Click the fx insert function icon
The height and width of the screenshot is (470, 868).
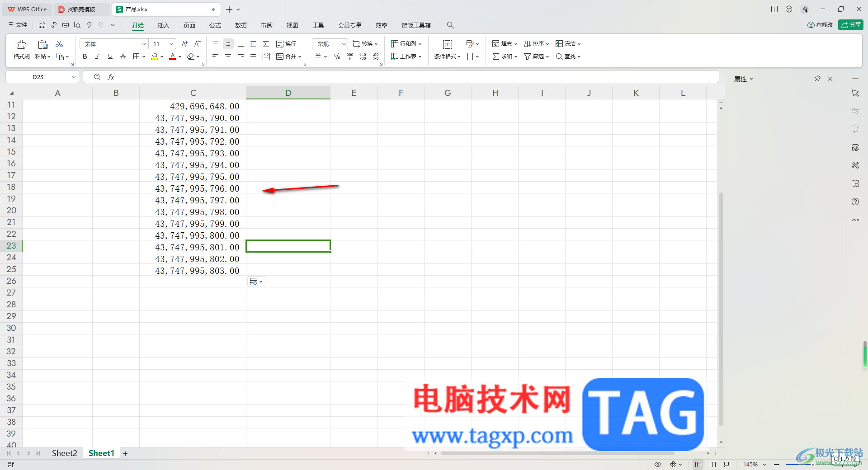pyautogui.click(x=111, y=77)
